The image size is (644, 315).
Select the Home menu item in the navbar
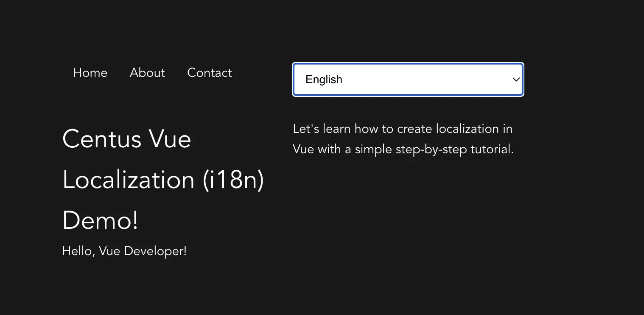coord(90,73)
